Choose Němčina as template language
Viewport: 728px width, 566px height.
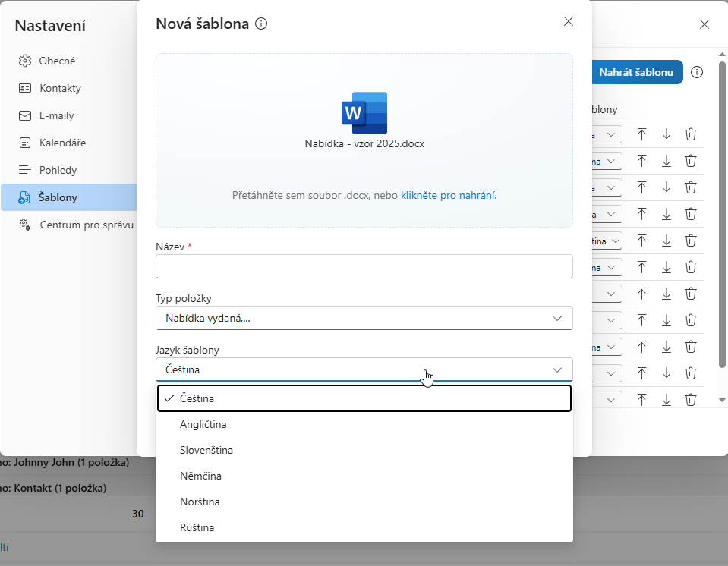coord(200,476)
